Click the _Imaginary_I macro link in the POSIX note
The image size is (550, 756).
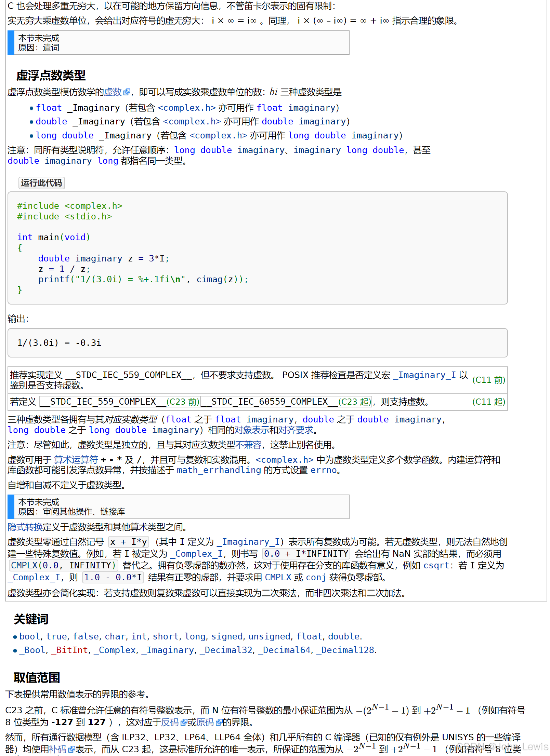click(424, 375)
